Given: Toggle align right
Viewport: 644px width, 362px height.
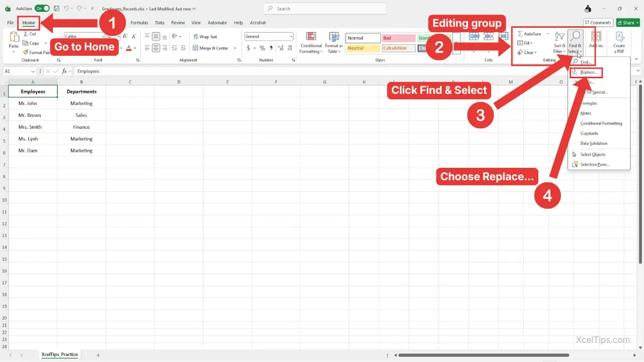Looking at the screenshot, I should [165, 48].
